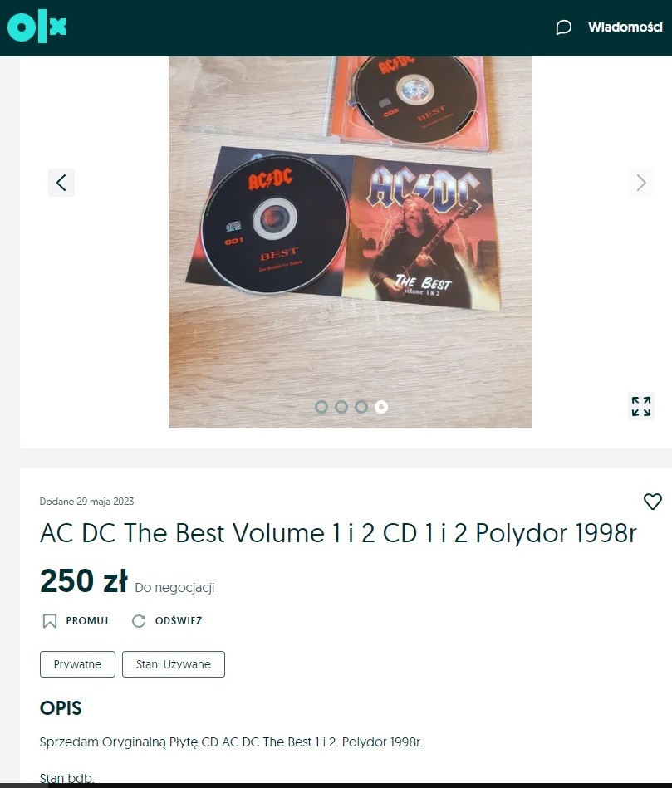The width and height of the screenshot is (672, 788).
Task: Select the first gallery dot indicator
Action: tap(321, 407)
